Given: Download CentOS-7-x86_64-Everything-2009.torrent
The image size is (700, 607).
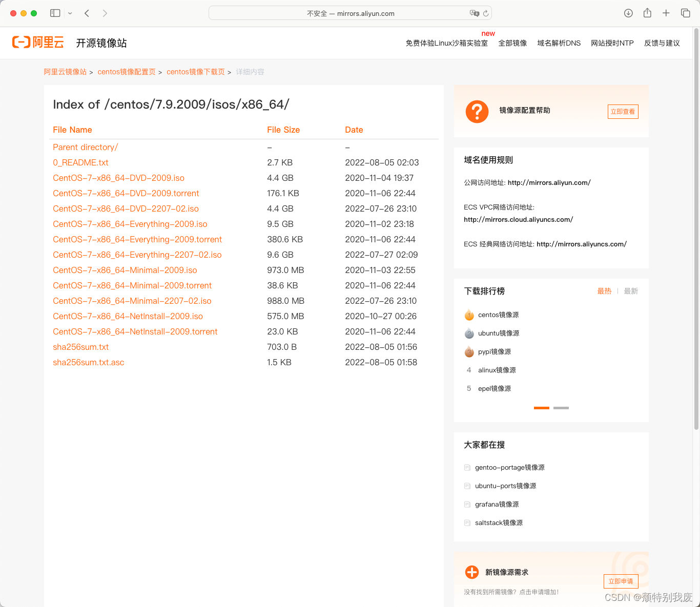Looking at the screenshot, I should (x=137, y=239).
